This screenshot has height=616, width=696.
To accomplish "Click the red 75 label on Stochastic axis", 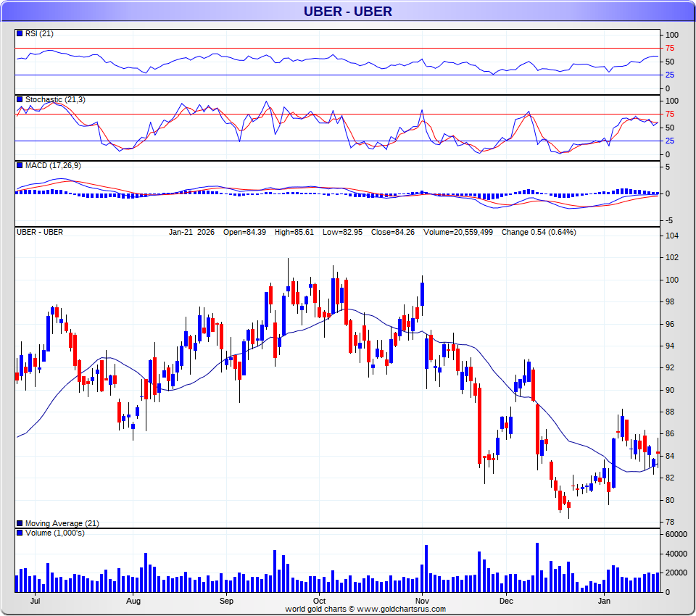I will 670,114.
